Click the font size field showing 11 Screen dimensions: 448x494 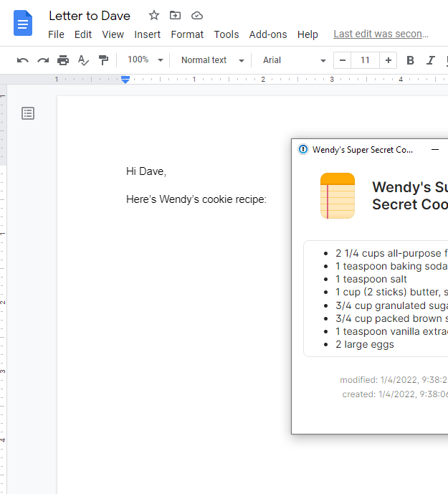point(365,60)
